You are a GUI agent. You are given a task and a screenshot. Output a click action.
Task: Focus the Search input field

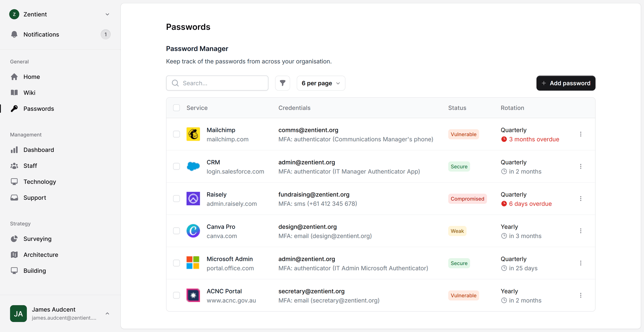(x=217, y=83)
